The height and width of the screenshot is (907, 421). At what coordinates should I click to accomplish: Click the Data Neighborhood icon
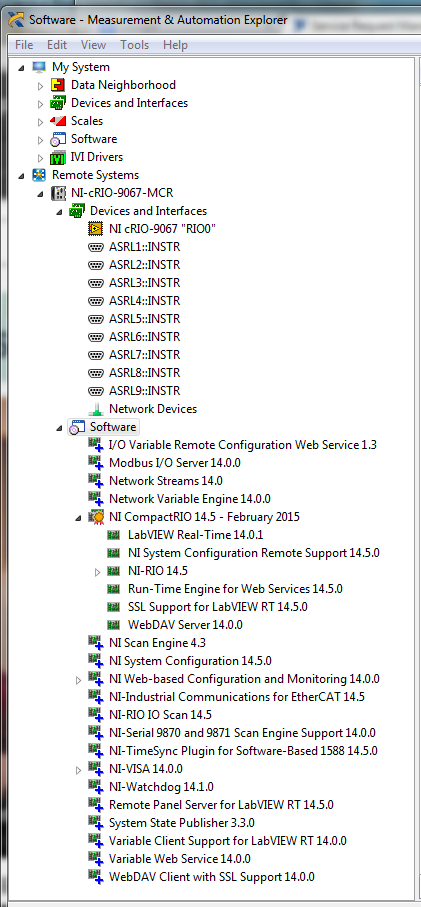click(58, 86)
